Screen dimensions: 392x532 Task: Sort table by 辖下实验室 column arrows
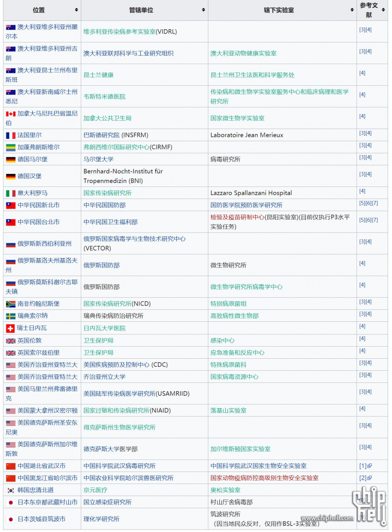click(352, 10)
